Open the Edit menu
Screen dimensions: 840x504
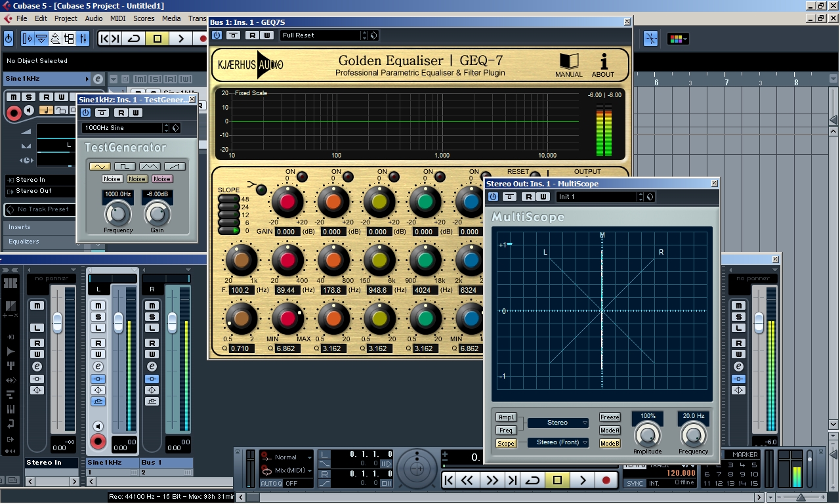click(41, 18)
